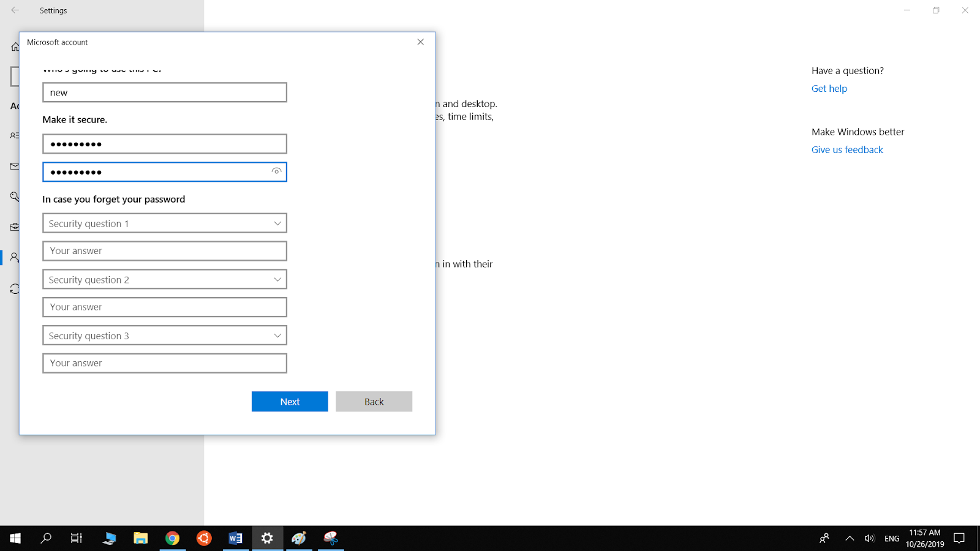This screenshot has width=980, height=551.
Task: Click the 'Microsoft account' dialog title
Action: pyautogui.click(x=58, y=42)
